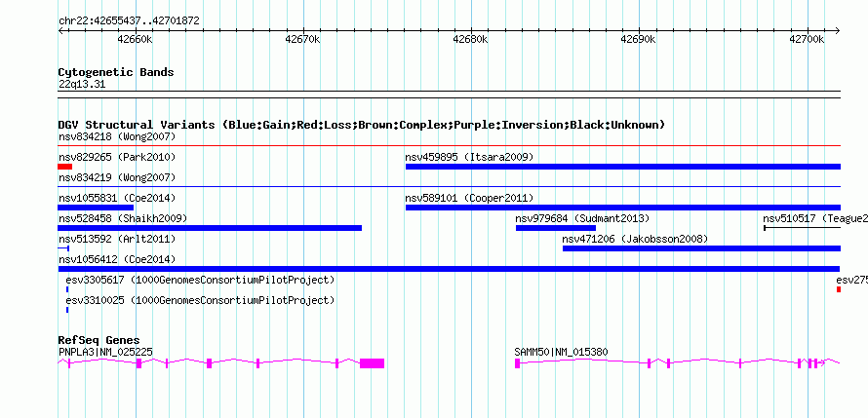This screenshot has height=418, width=868.
Task: Open the nsv834219 (Wong2007) variant label
Action: (117, 177)
